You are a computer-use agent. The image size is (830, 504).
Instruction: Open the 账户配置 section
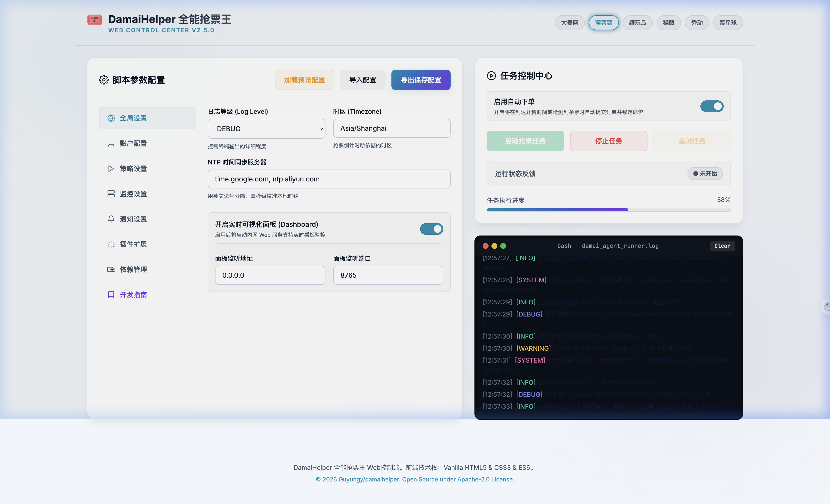point(148,143)
